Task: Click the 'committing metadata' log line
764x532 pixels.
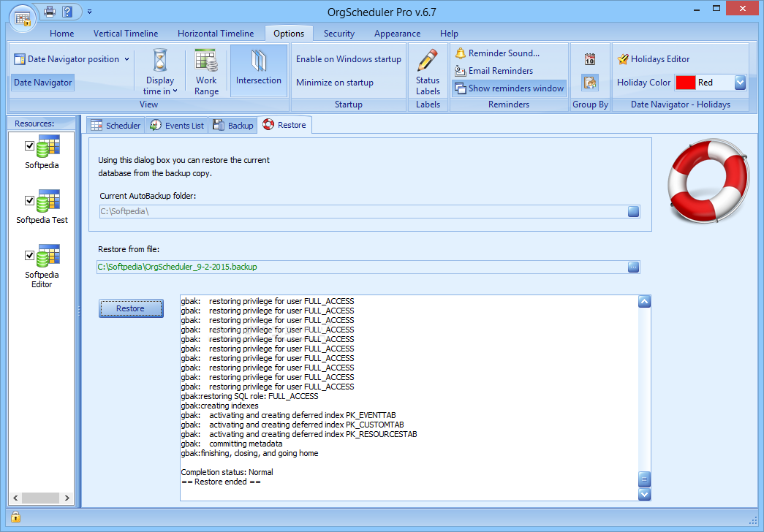Action: pos(232,444)
